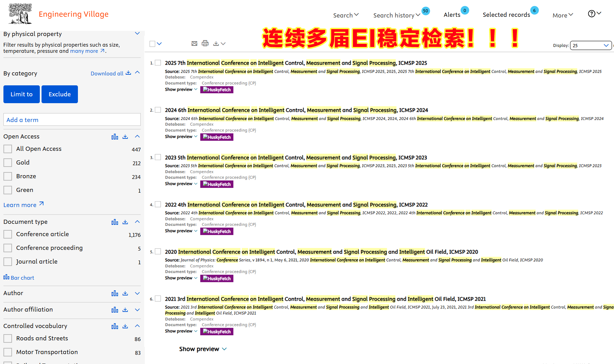The image size is (614, 364).
Task: Check the Motor Transportation filter
Action: pos(8,352)
